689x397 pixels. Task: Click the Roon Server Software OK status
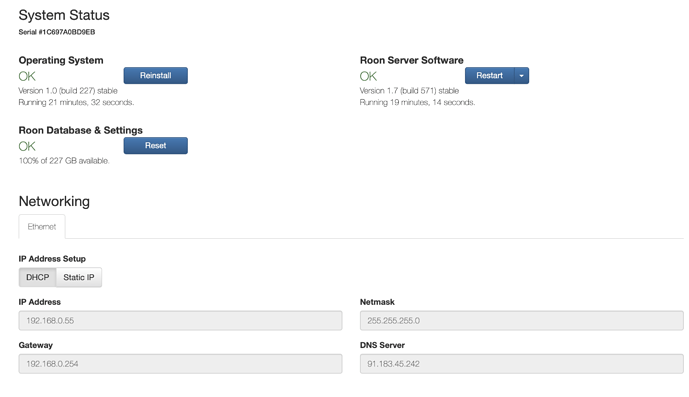coord(368,76)
